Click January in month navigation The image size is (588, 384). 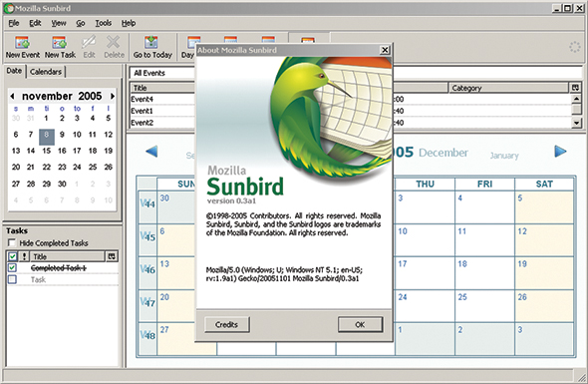coord(504,156)
